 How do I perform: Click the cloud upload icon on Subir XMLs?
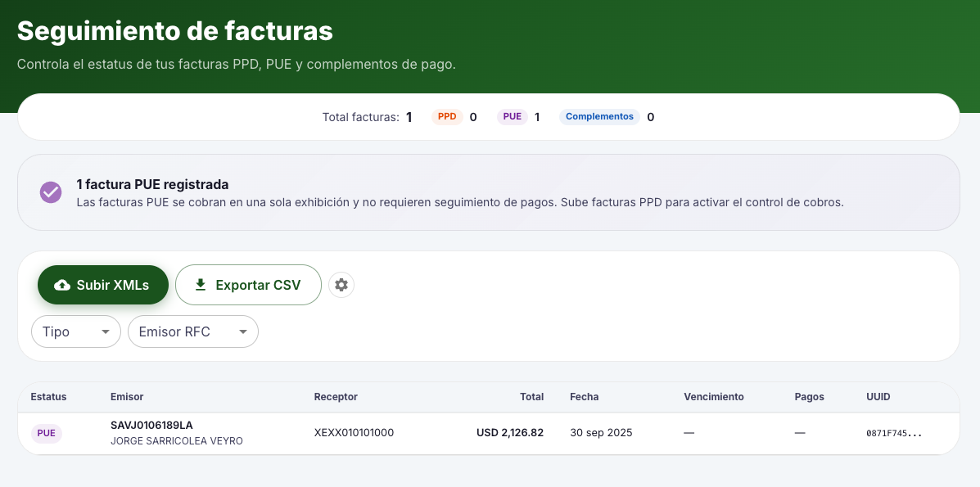(x=62, y=285)
